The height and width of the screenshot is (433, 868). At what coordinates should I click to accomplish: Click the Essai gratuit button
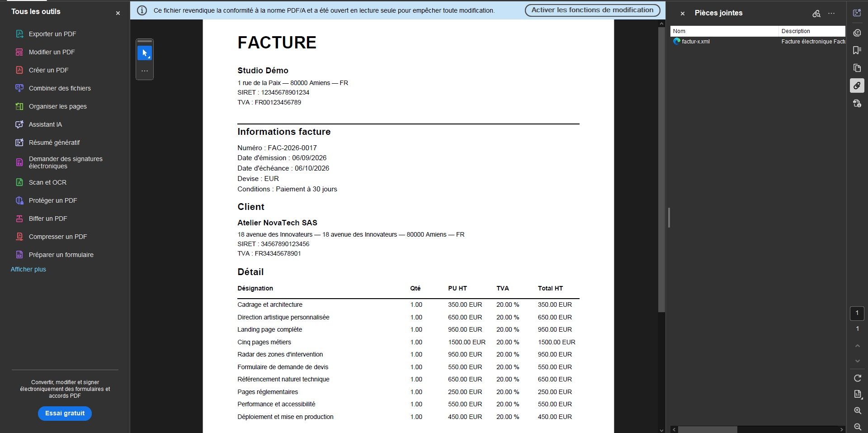point(65,413)
